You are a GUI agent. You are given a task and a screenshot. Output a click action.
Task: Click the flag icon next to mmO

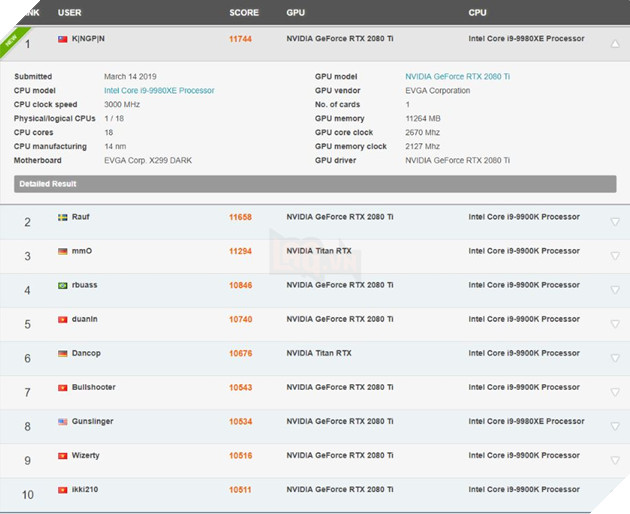tap(63, 251)
